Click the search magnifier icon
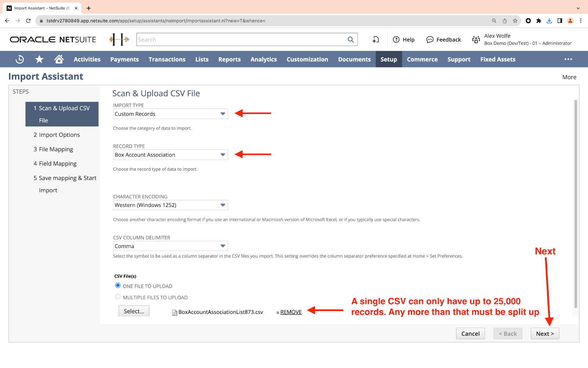Image resolution: width=588 pixels, height=368 pixels. pyautogui.click(x=351, y=40)
